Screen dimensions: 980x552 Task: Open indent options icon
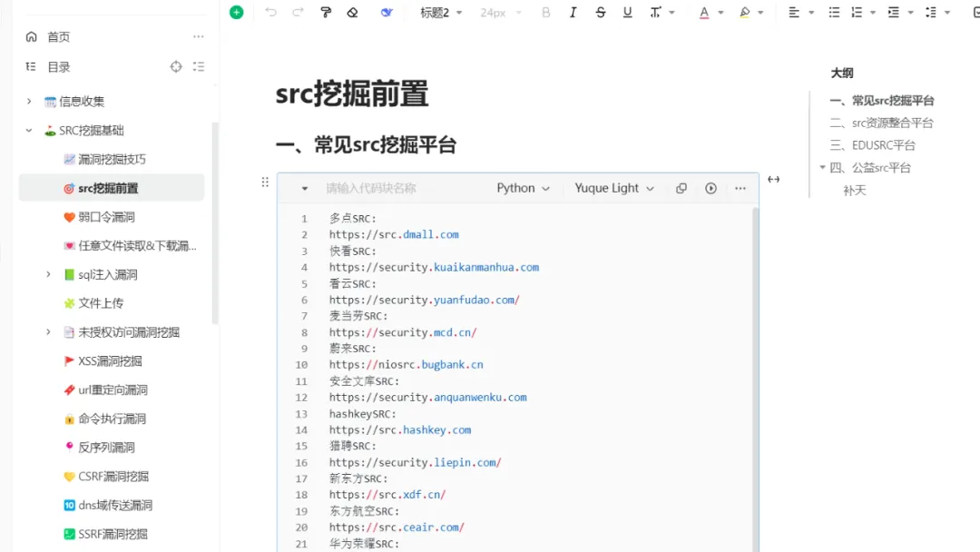pyautogui.click(x=894, y=12)
